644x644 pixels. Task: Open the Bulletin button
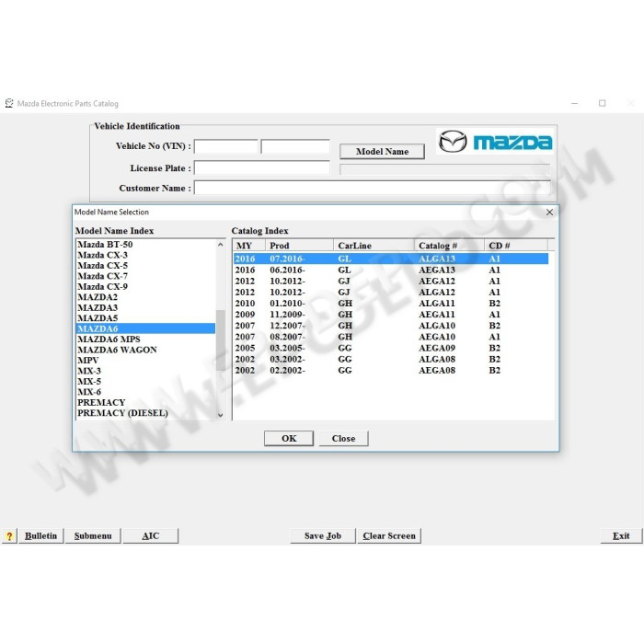(40, 536)
